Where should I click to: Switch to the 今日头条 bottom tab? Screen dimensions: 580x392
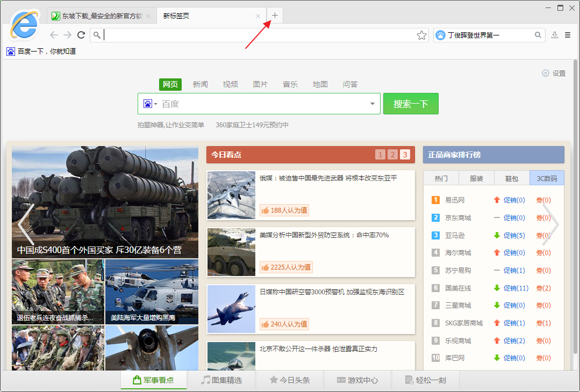(290, 380)
